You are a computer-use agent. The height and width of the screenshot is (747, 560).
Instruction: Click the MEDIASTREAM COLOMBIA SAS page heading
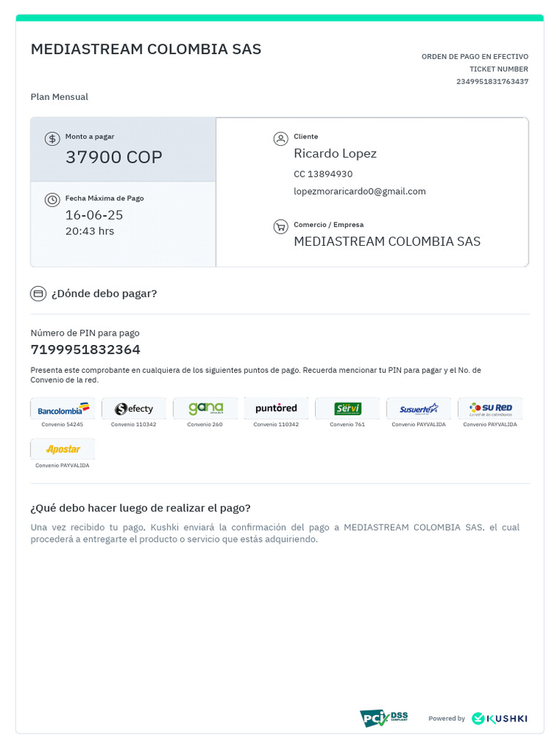pyautogui.click(x=146, y=50)
